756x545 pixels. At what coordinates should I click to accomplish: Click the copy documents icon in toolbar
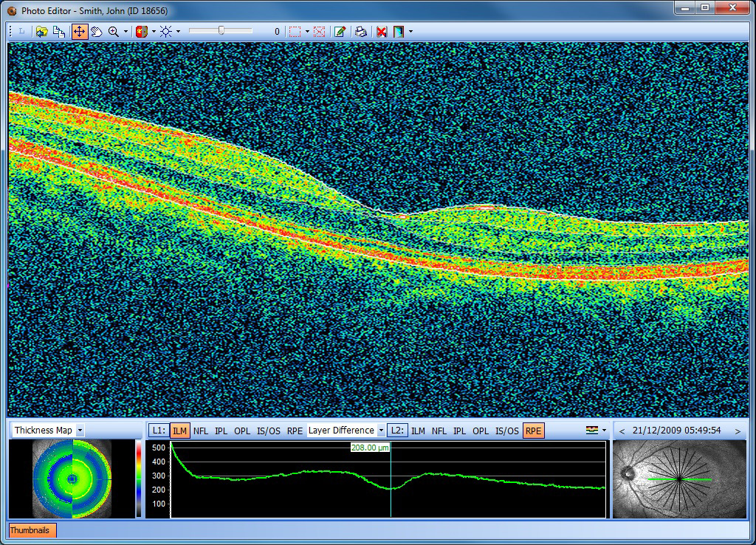(59, 32)
